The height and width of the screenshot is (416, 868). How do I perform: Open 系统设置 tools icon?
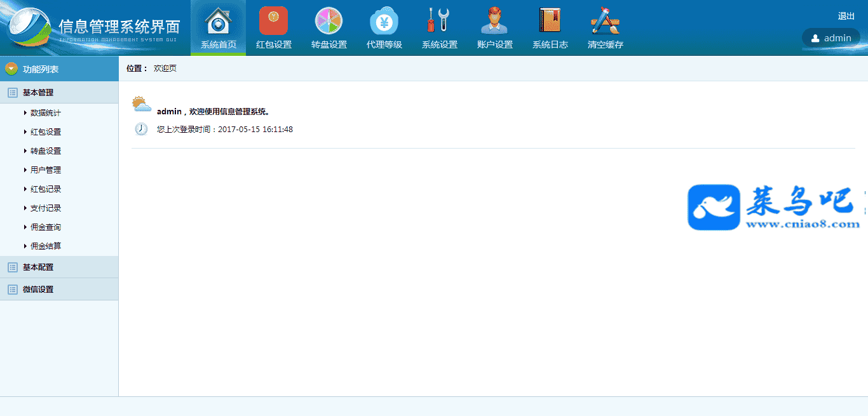point(439,21)
